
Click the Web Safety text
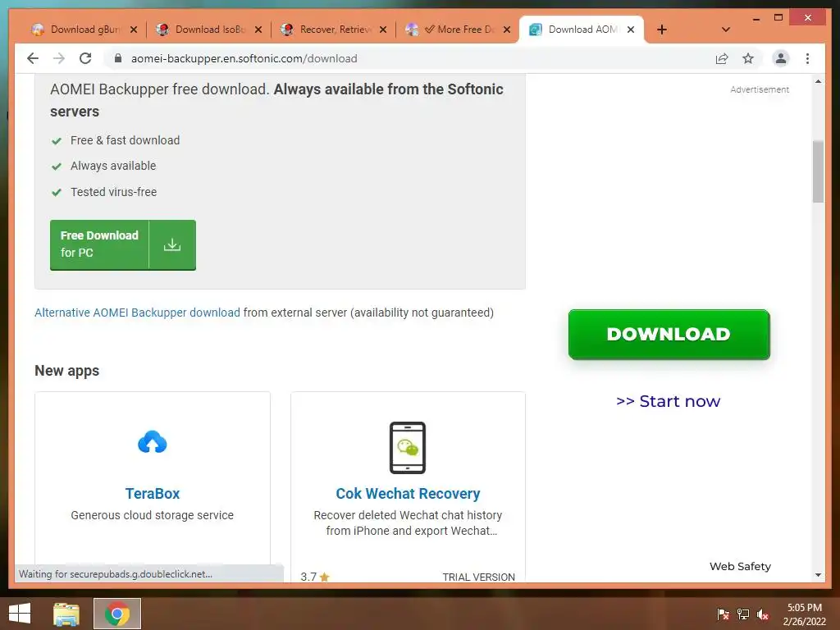point(740,566)
